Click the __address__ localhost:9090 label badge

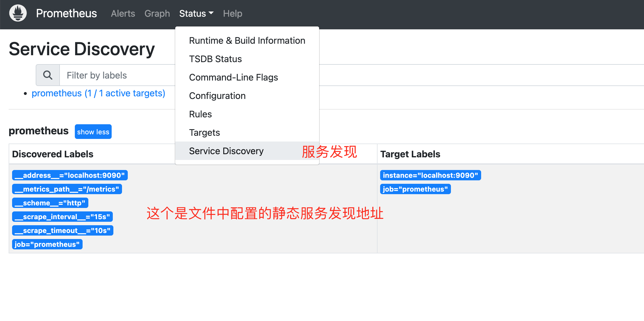click(70, 175)
